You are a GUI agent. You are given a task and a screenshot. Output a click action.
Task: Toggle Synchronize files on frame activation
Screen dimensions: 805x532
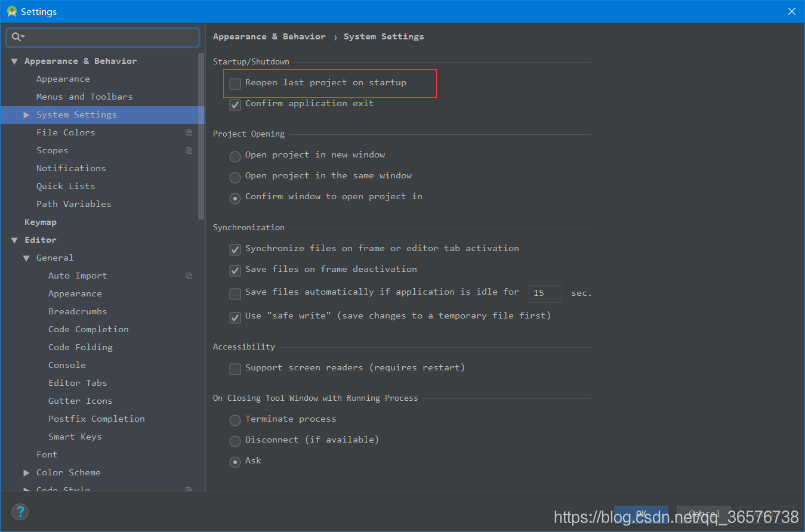pyautogui.click(x=235, y=249)
